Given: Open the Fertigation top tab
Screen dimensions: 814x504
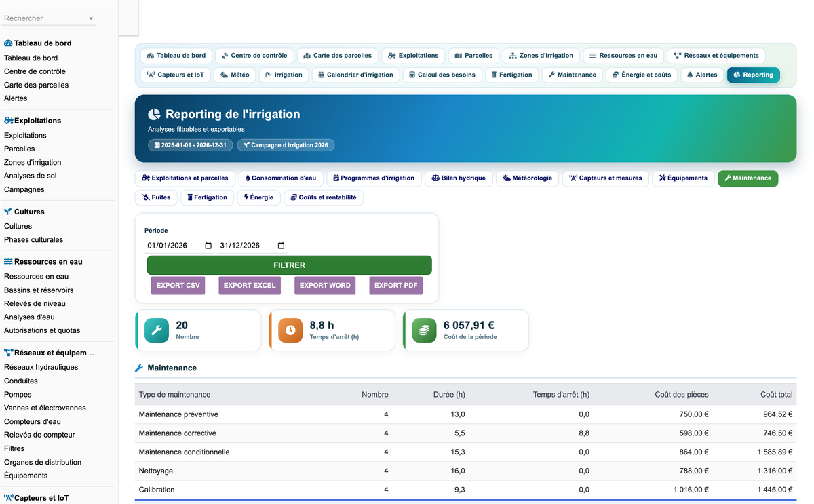Looking at the screenshot, I should pyautogui.click(x=512, y=75).
